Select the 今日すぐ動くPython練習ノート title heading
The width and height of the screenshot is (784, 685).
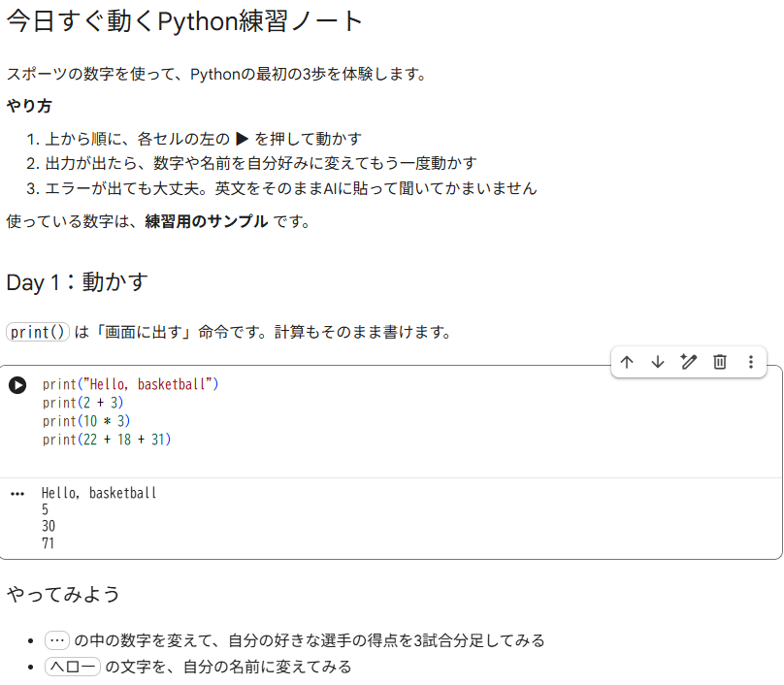(x=184, y=21)
